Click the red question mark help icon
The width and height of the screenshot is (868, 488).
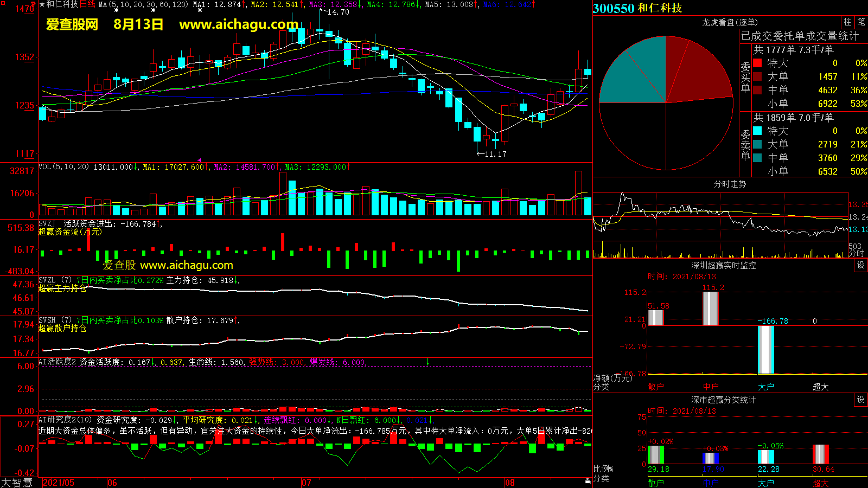[x=33, y=4]
